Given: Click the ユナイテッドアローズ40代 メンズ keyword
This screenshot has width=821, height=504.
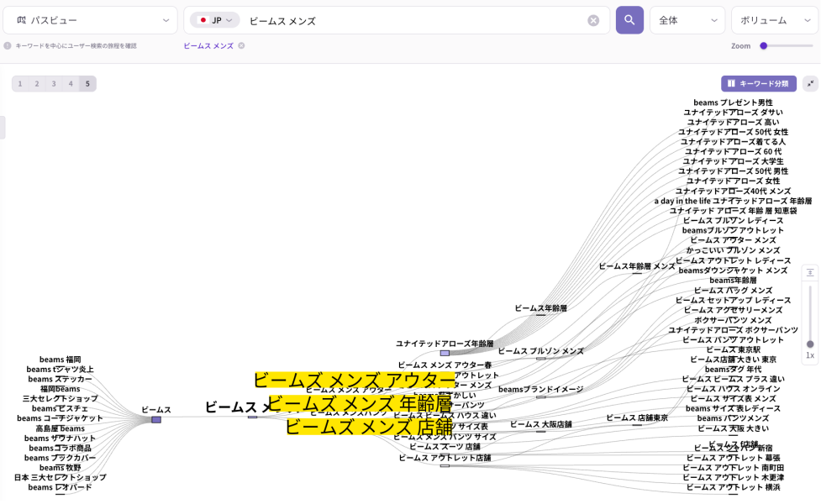Looking at the screenshot, I should click(733, 192).
